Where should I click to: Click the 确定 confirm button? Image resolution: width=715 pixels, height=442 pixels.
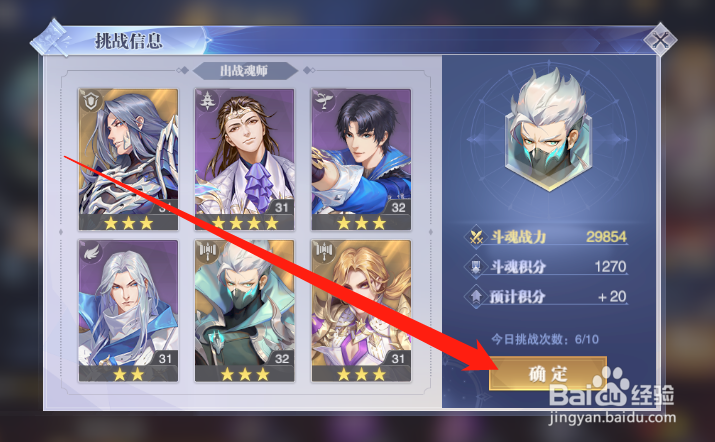(x=548, y=374)
